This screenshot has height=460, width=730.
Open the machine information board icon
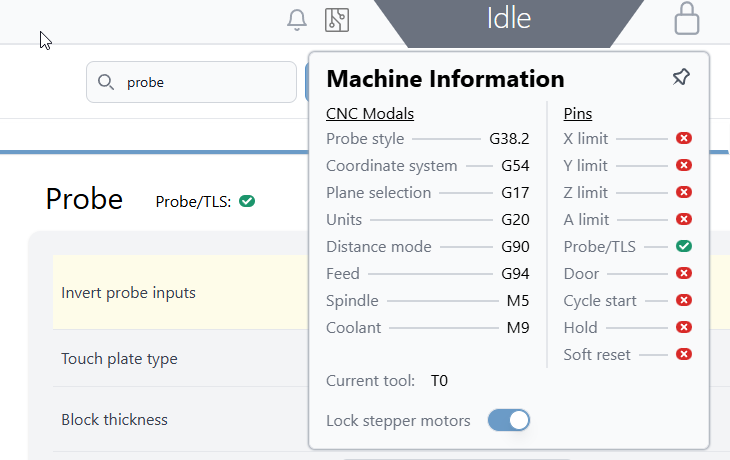click(337, 19)
